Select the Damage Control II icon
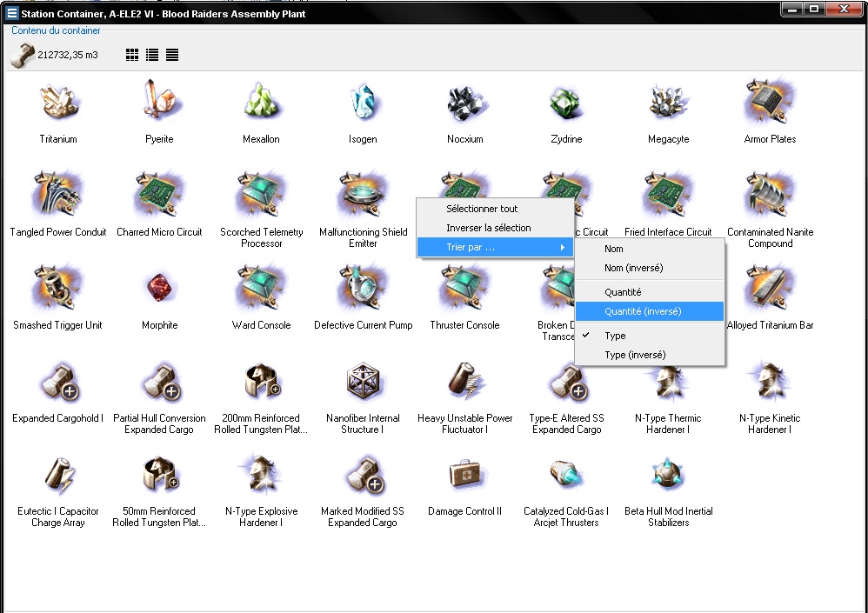868x613 pixels. [465, 474]
